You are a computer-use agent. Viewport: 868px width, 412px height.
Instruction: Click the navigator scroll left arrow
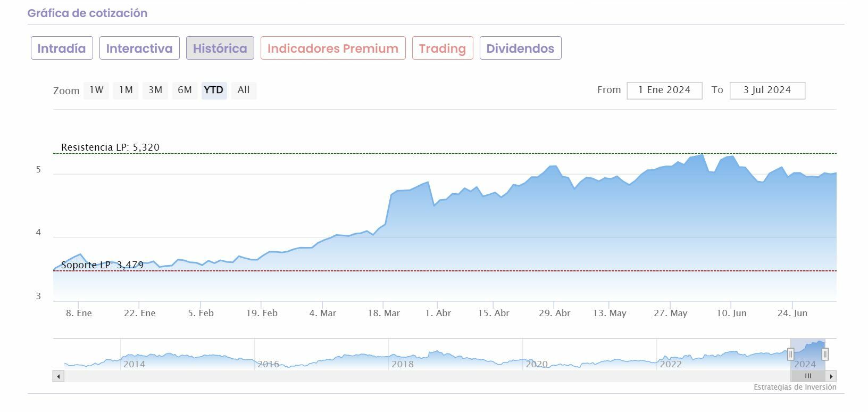click(59, 376)
